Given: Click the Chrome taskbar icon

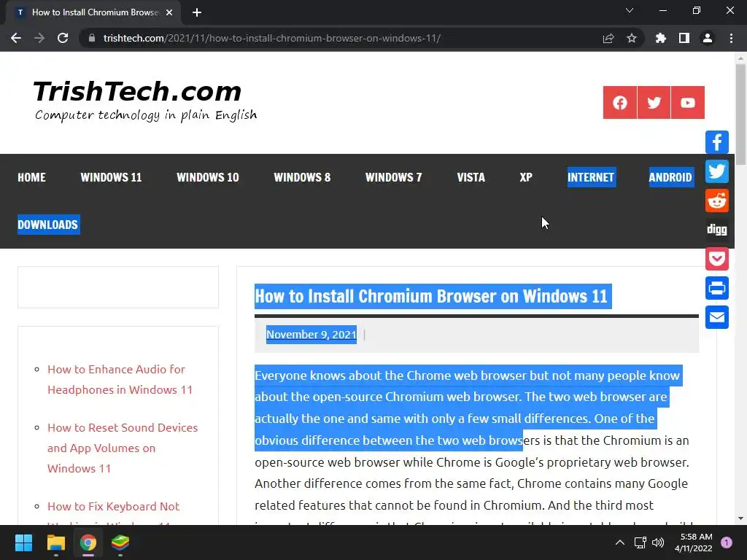Looking at the screenshot, I should [x=88, y=542].
